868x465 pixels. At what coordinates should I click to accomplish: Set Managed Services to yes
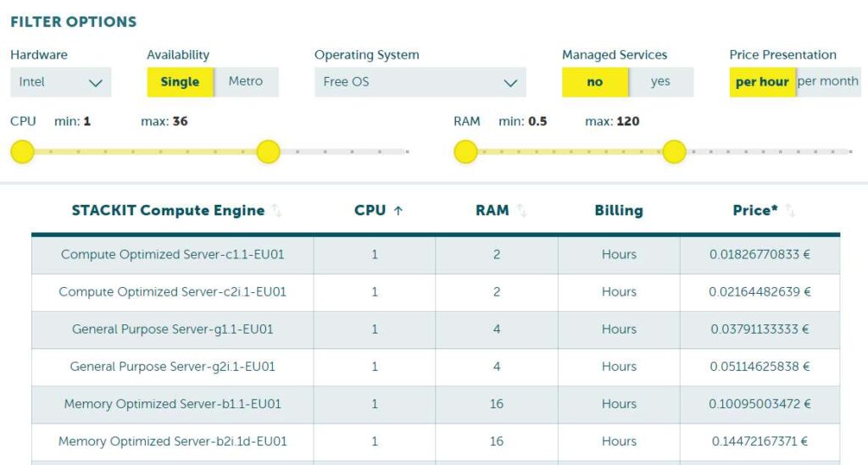pos(660,82)
